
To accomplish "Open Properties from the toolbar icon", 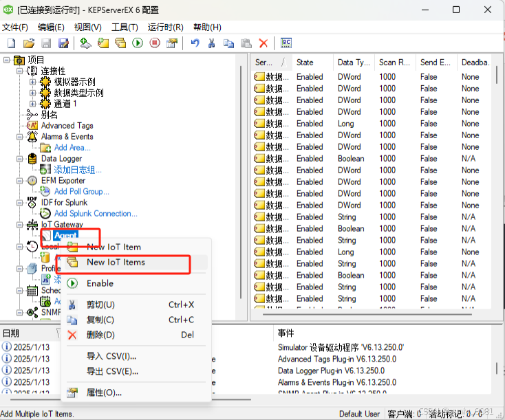I will click(172, 43).
